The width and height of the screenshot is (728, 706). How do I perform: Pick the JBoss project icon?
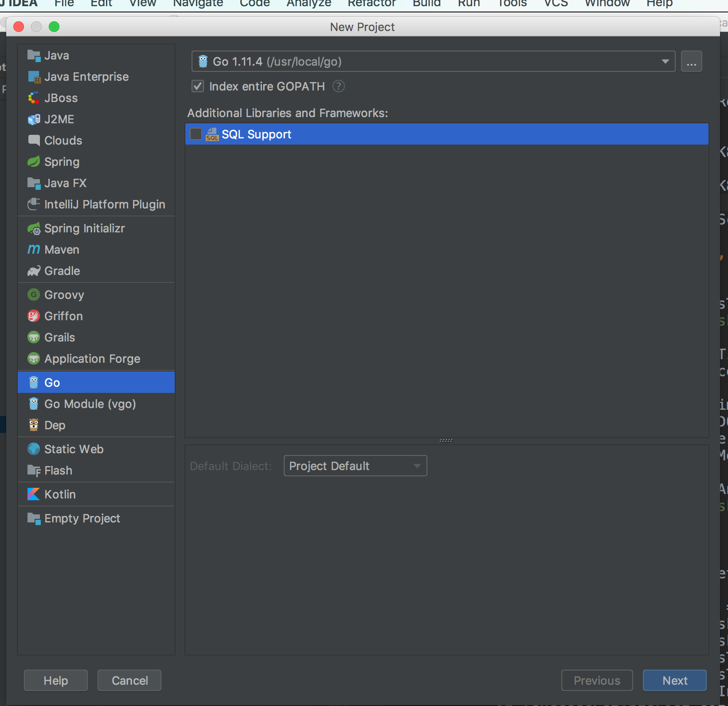click(34, 98)
